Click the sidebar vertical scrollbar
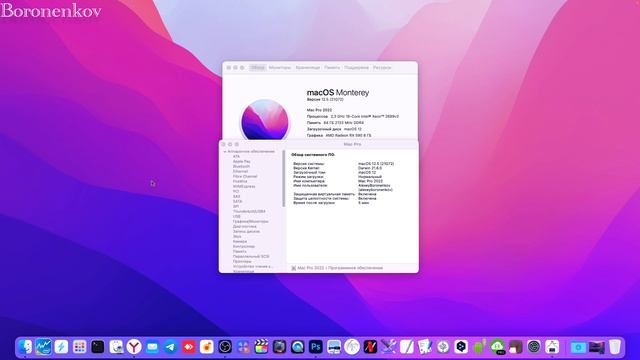The height and width of the screenshot is (360, 640). [x=284, y=178]
